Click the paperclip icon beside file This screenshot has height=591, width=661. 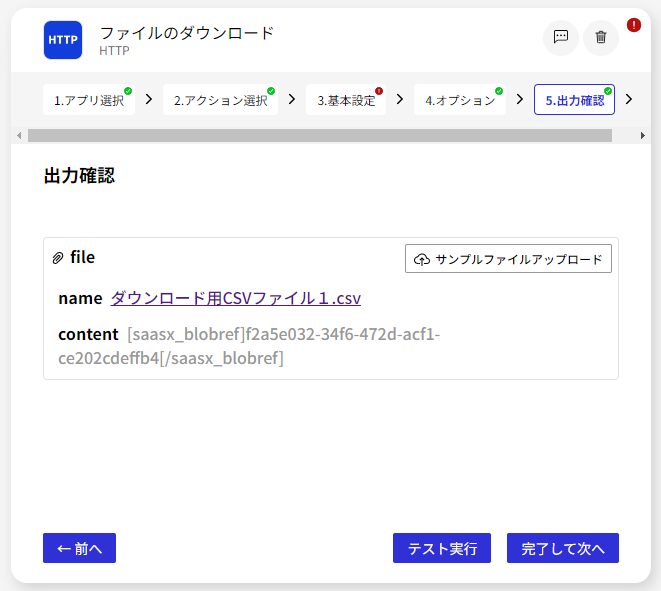coord(58,258)
